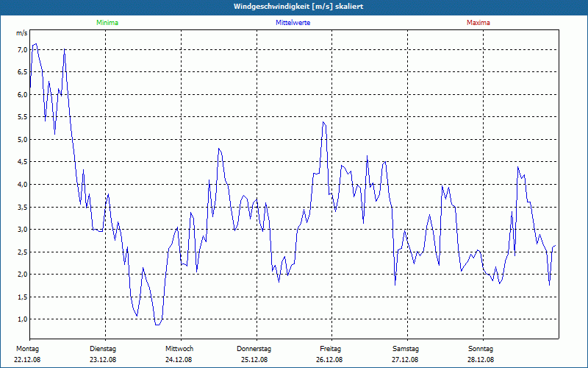Image resolution: width=588 pixels, height=368 pixels.
Task: Click the m/s unit label
Action: click(x=22, y=33)
